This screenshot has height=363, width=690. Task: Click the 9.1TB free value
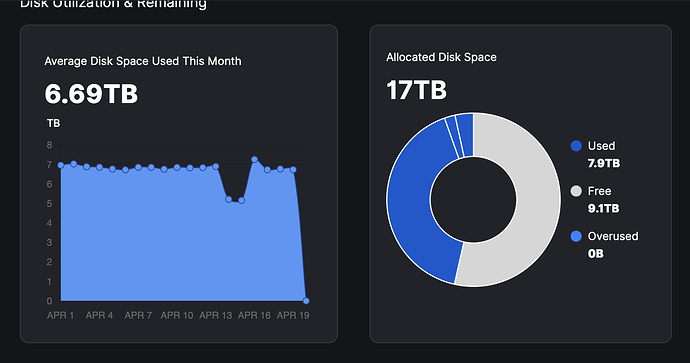point(603,209)
